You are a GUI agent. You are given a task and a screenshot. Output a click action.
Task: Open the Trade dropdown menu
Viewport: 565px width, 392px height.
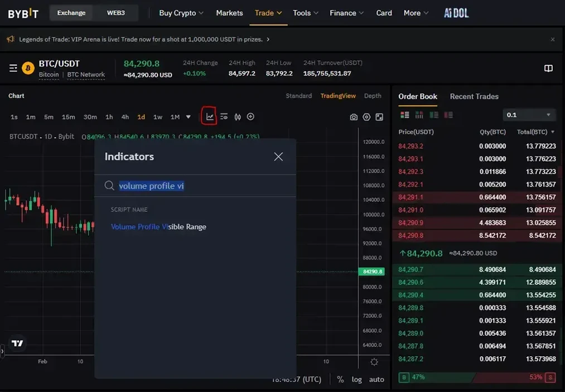(268, 13)
